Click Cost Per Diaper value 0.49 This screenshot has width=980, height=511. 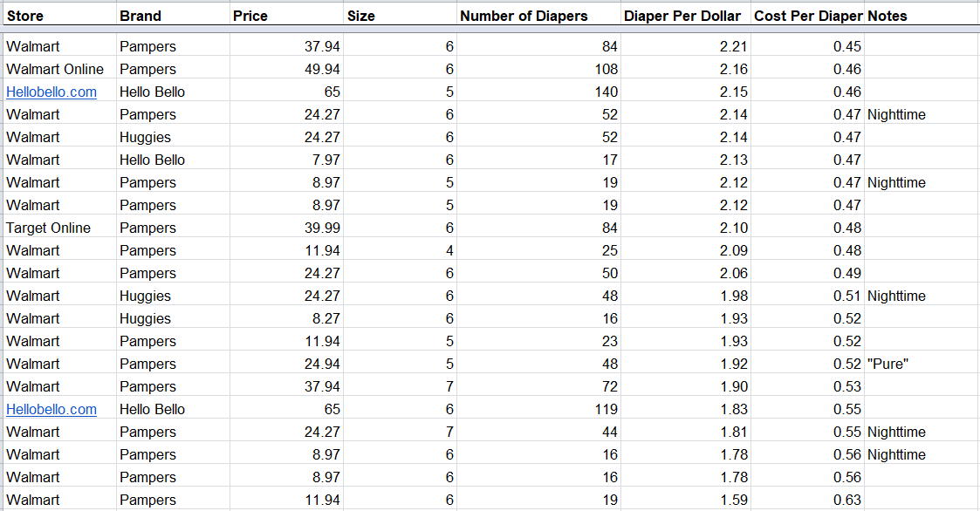pyautogui.click(x=847, y=273)
